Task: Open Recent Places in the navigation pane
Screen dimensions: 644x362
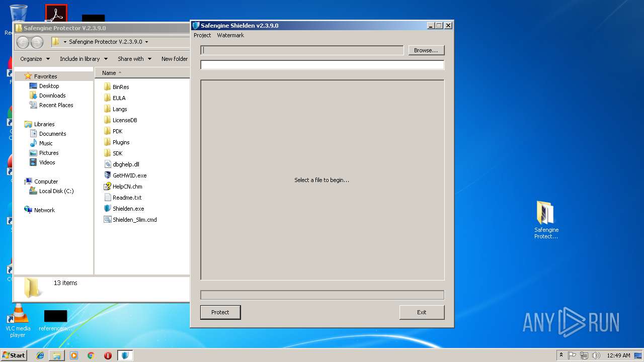Action: click(56, 105)
